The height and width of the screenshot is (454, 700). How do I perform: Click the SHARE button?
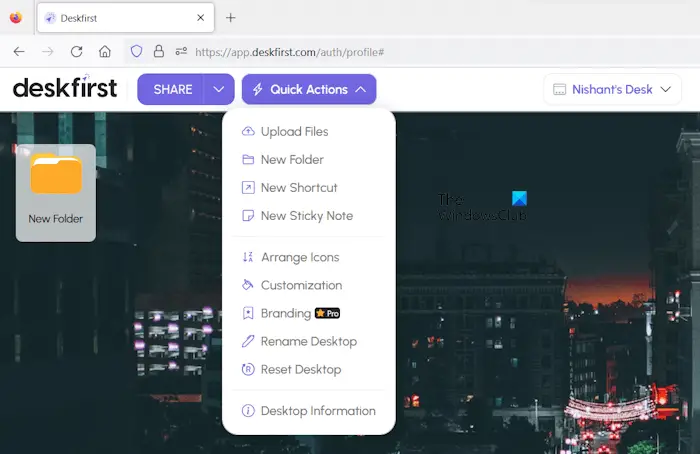(171, 89)
